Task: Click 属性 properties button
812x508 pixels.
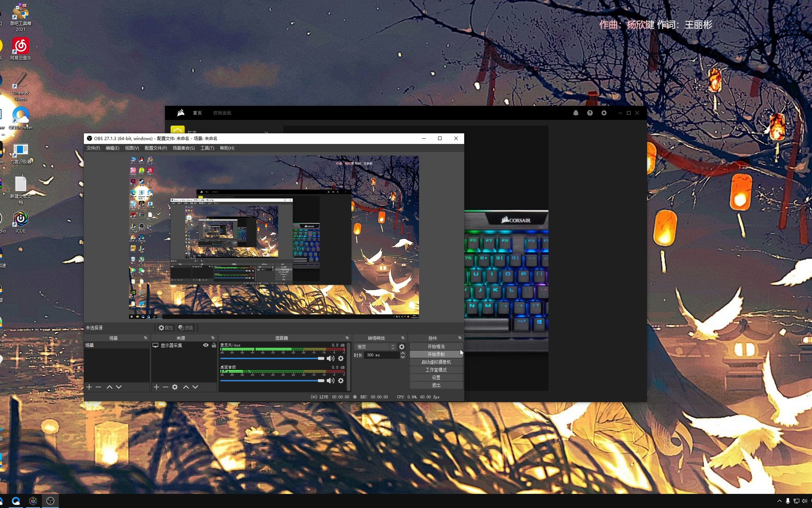Action: (166, 328)
